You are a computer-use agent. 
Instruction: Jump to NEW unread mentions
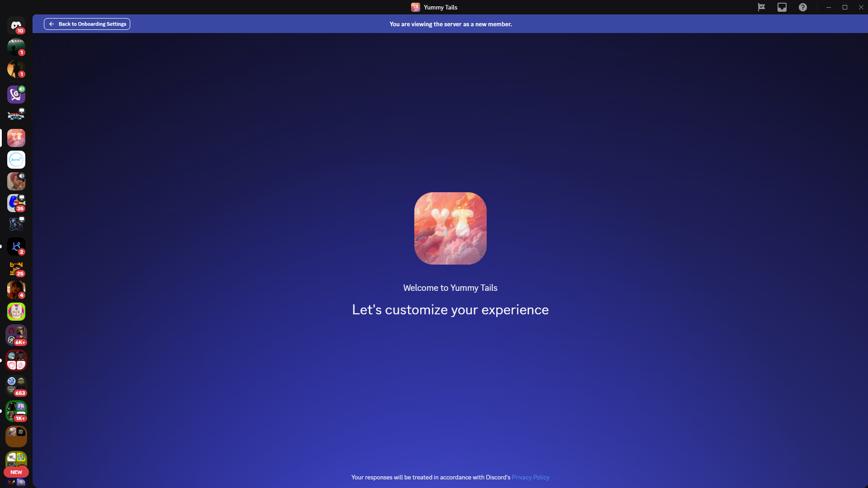(x=16, y=472)
